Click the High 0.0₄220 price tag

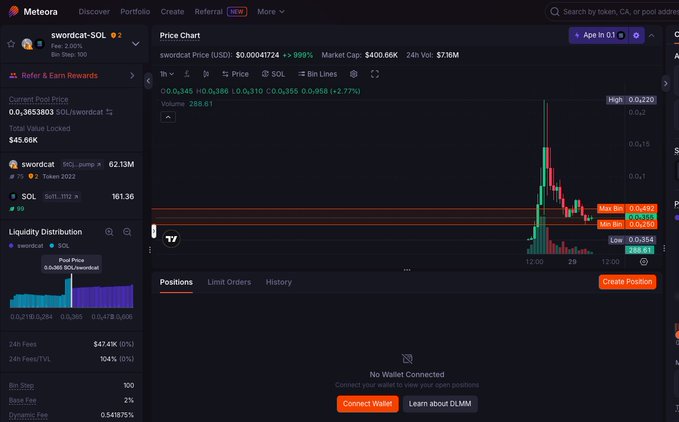[x=631, y=100]
